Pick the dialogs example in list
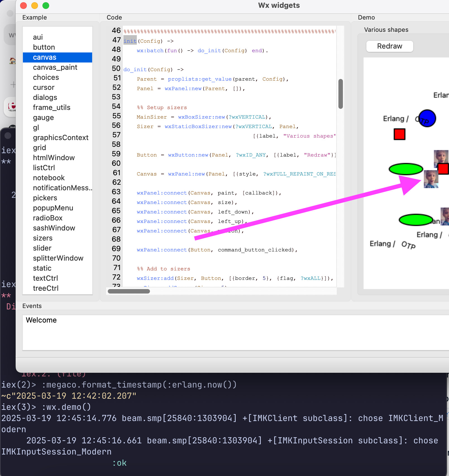 click(x=45, y=97)
